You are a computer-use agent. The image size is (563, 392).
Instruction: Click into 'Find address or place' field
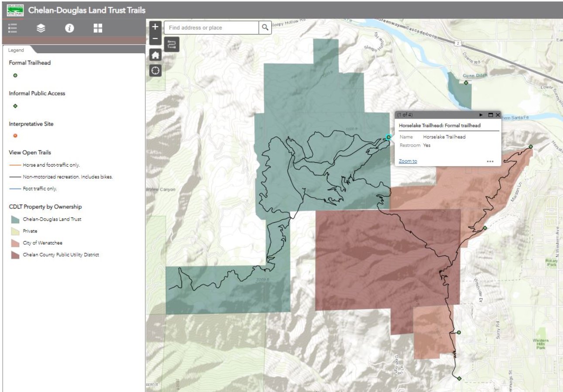(211, 27)
